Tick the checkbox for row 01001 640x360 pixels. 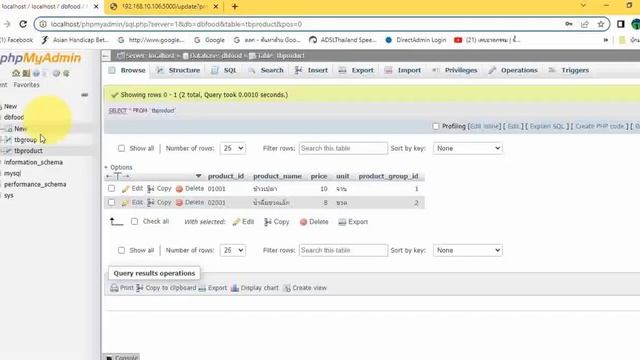tap(111, 189)
